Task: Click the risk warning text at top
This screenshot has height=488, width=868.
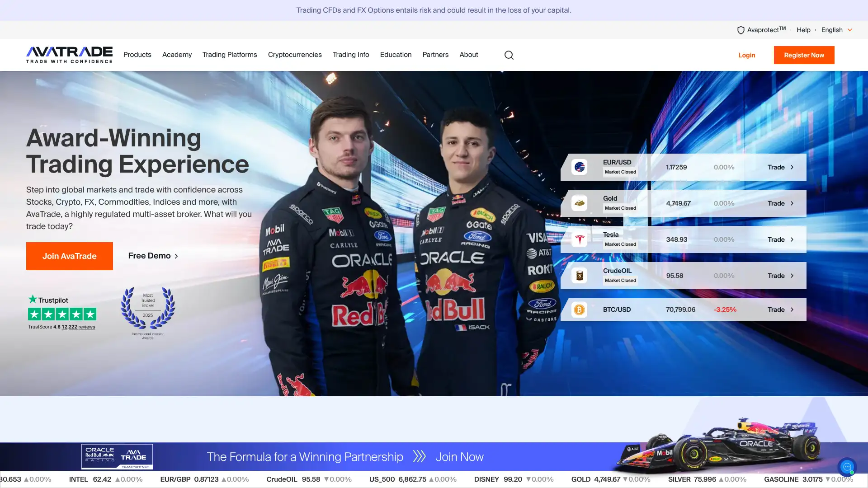Action: click(x=434, y=10)
